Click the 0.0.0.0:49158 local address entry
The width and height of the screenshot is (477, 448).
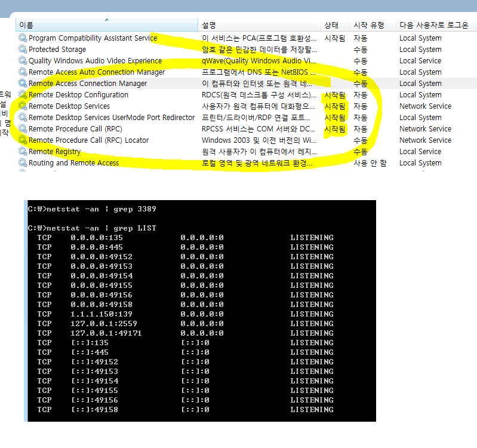tap(101, 305)
